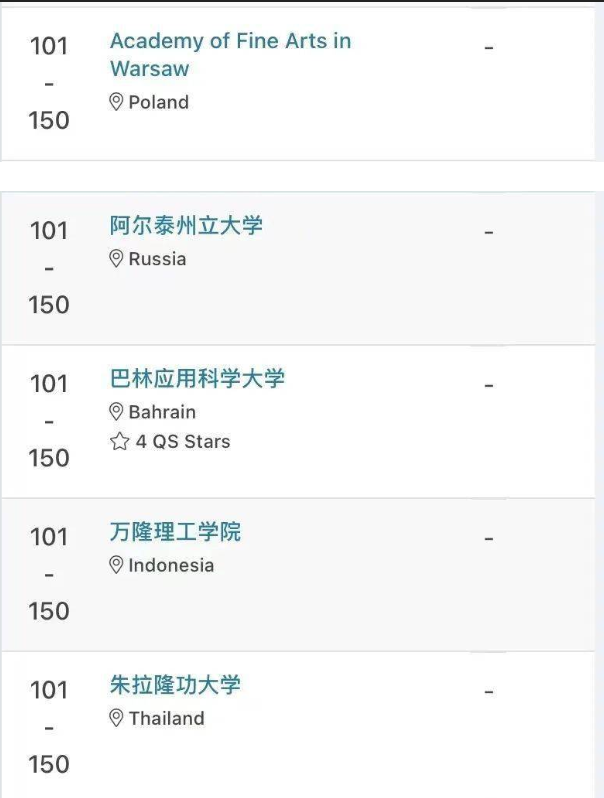Click the Bahrain country label

(x=162, y=412)
